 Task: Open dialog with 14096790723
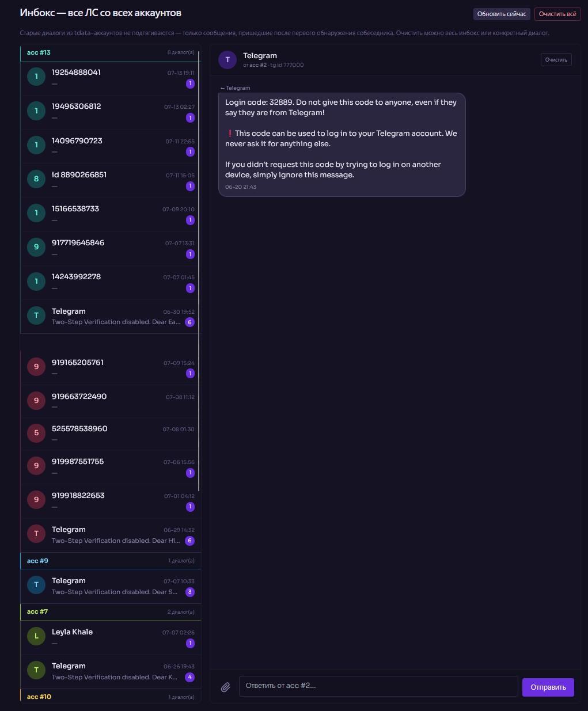pos(111,146)
